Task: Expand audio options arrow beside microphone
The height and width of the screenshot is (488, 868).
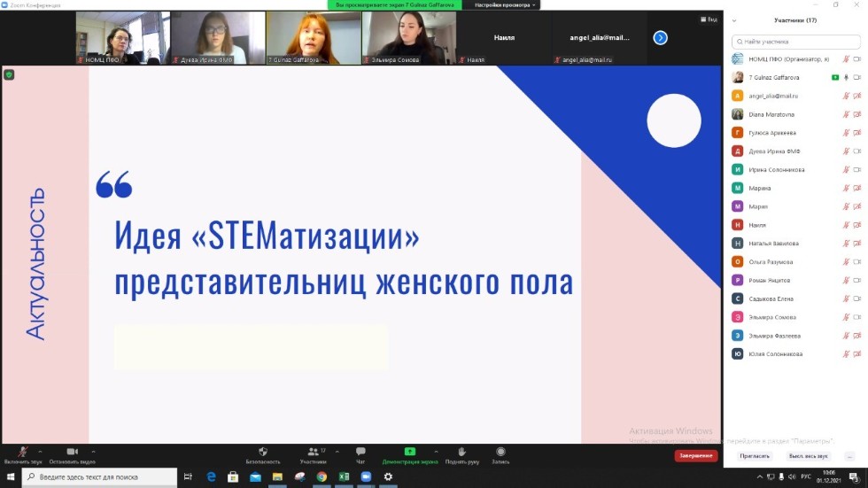Action: [40, 450]
